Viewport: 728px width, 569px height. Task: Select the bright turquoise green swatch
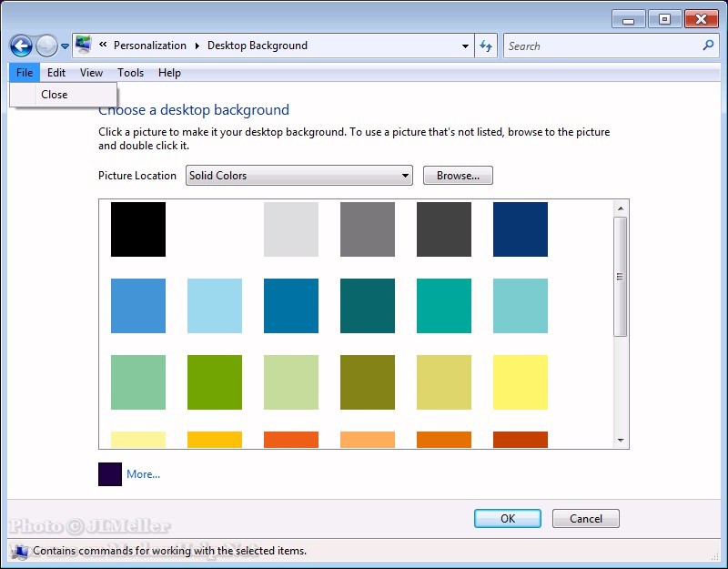tap(444, 306)
